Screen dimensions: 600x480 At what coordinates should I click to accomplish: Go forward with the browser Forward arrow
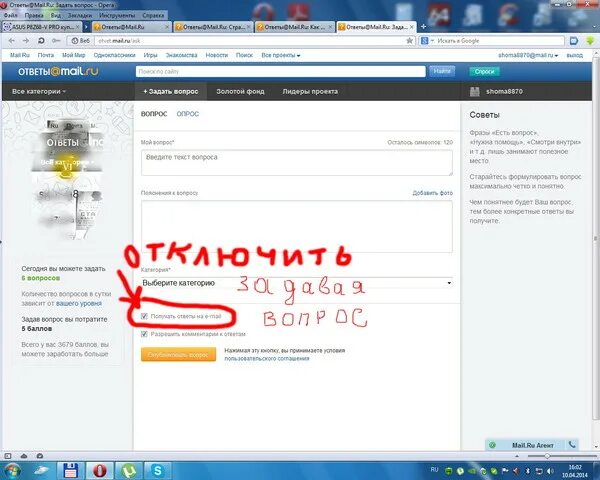click(x=26, y=41)
